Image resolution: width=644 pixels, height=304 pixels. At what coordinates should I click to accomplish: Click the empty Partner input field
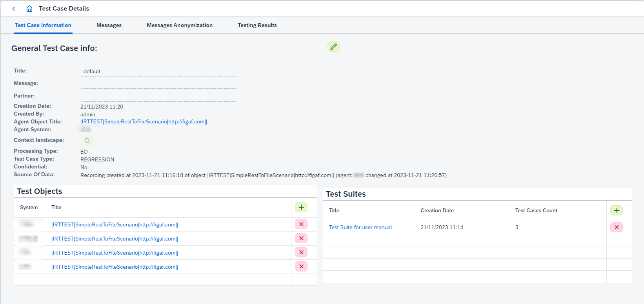(x=158, y=96)
